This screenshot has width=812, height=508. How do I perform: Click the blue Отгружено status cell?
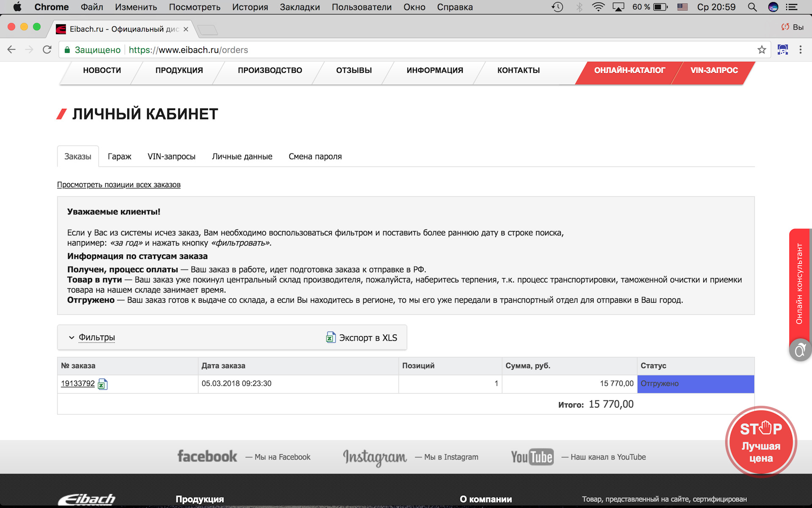(696, 384)
